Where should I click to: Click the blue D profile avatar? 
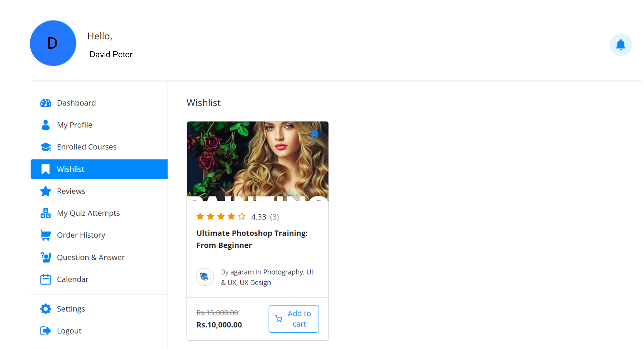pos(53,43)
